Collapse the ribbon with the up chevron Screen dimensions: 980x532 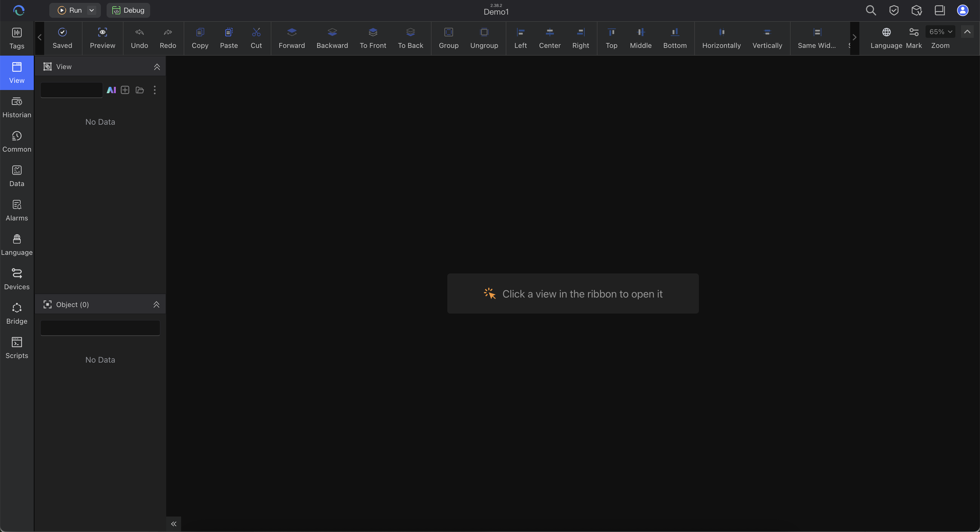pyautogui.click(x=967, y=32)
